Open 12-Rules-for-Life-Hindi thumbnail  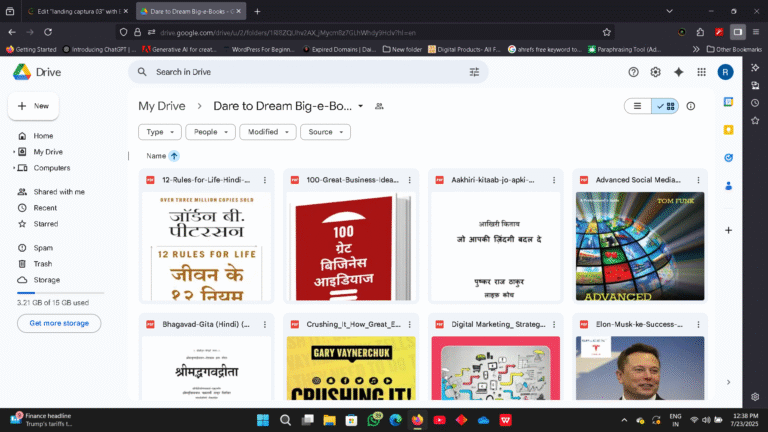206,246
